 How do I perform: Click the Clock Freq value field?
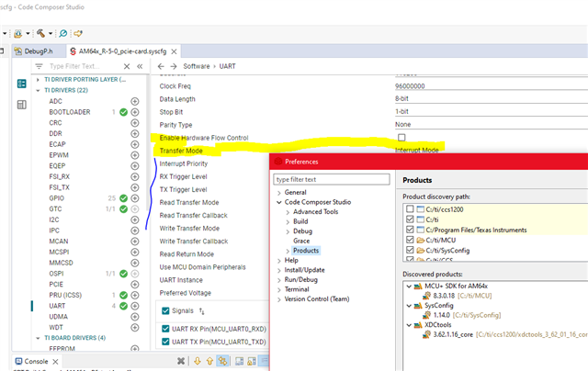click(x=492, y=86)
